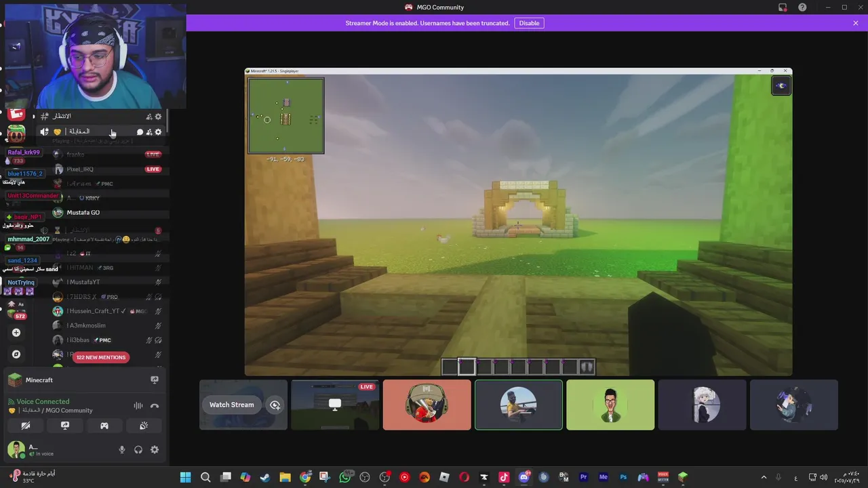The image size is (868, 488).
Task: Stream Minecraft using the screen icon
Action: point(155,380)
